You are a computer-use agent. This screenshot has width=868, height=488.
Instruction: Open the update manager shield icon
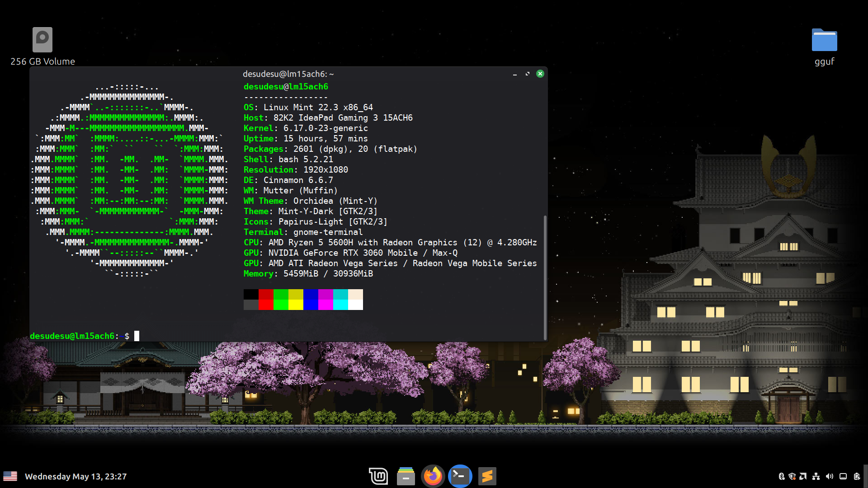pos(792,476)
